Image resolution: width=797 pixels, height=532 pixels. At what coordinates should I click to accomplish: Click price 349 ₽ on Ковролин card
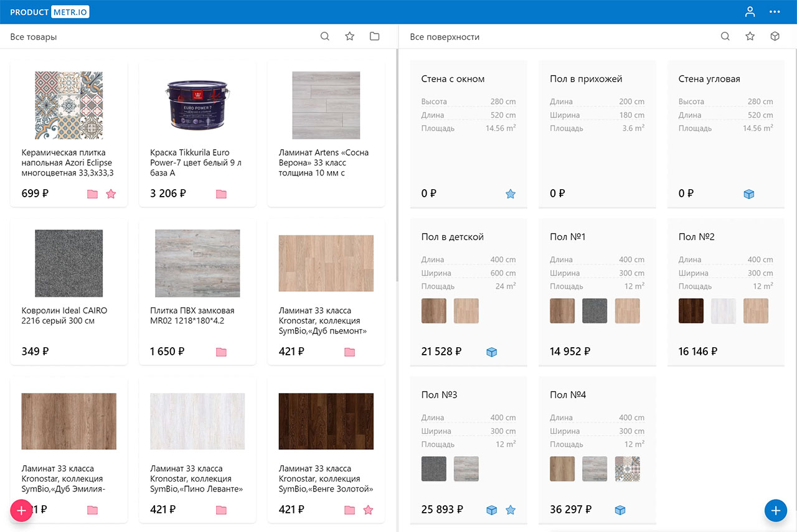(x=35, y=352)
